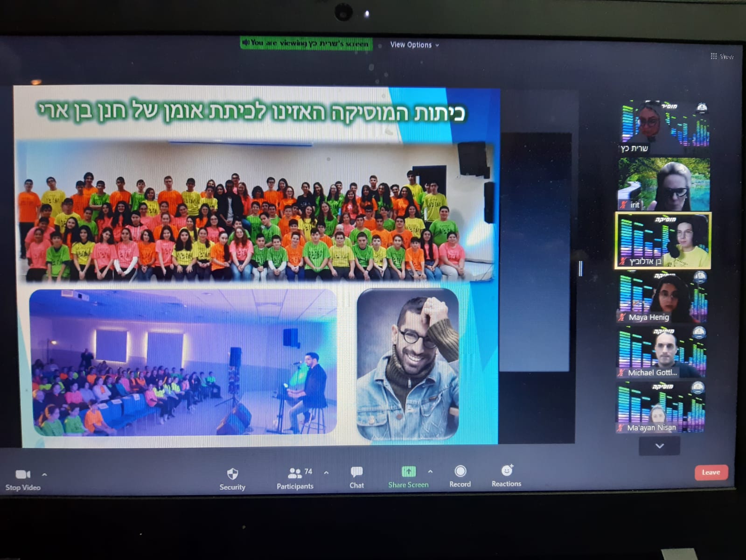The height and width of the screenshot is (560, 746).
Task: Click the green Share Screen icon
Action: [x=409, y=471]
